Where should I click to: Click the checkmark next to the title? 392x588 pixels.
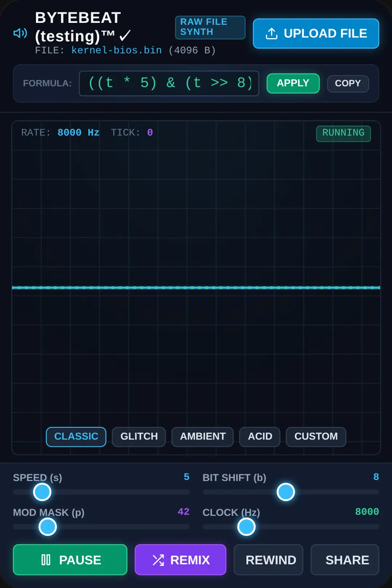[125, 36]
